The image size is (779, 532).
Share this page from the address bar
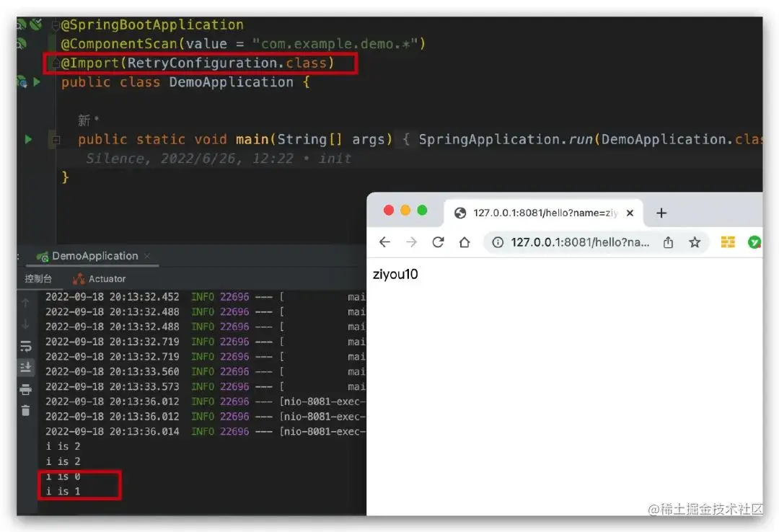(668, 242)
